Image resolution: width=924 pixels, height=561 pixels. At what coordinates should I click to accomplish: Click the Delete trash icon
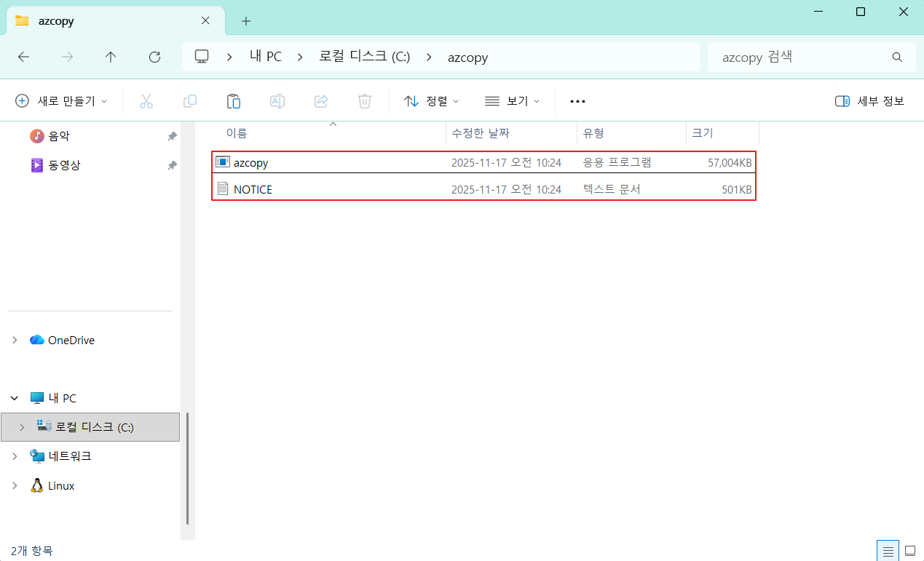365,101
